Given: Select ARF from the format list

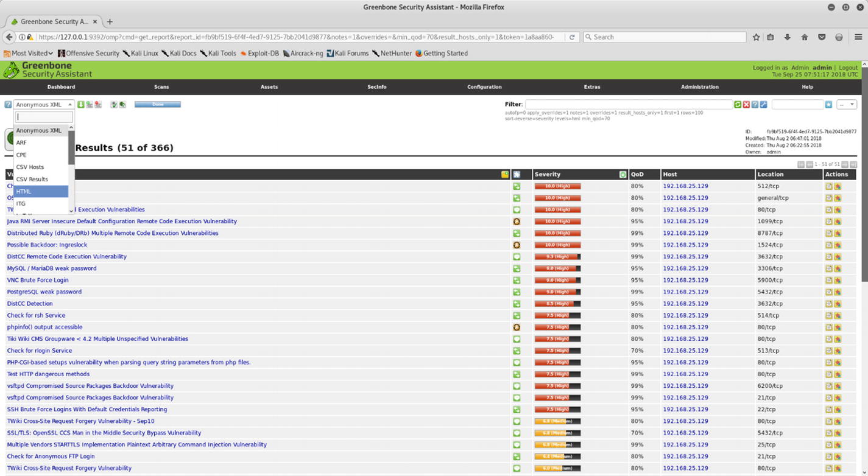Looking at the screenshot, I should [41, 142].
